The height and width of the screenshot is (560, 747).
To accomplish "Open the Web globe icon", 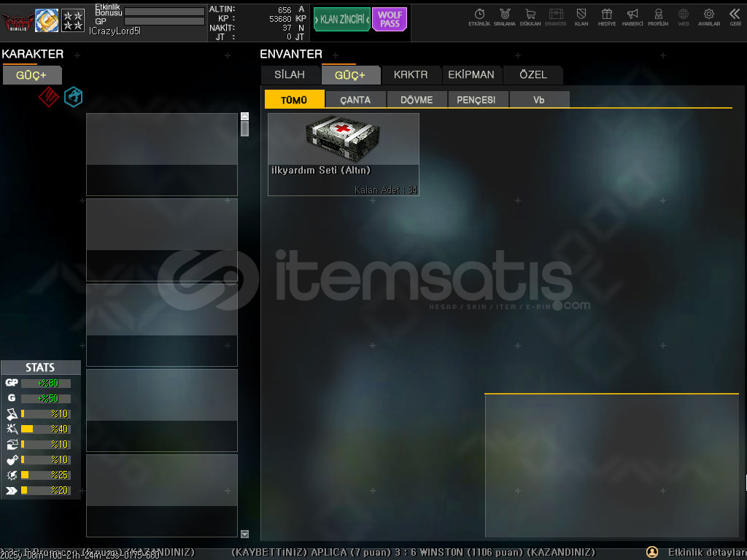I will [683, 16].
